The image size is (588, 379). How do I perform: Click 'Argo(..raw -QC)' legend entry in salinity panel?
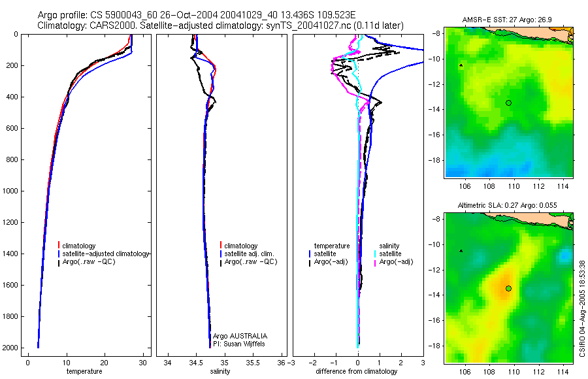(250, 262)
